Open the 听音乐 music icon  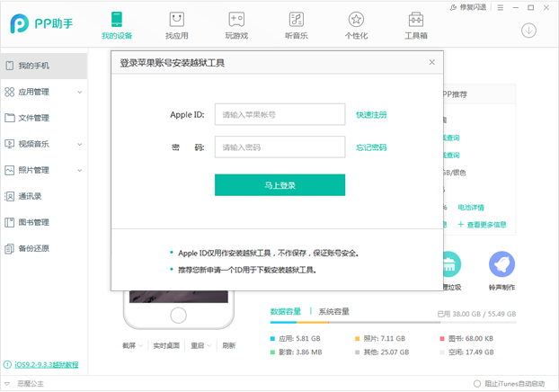click(297, 20)
